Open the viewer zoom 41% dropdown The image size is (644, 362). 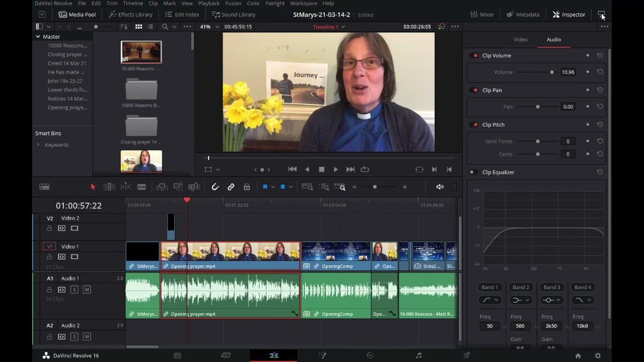pos(210,27)
